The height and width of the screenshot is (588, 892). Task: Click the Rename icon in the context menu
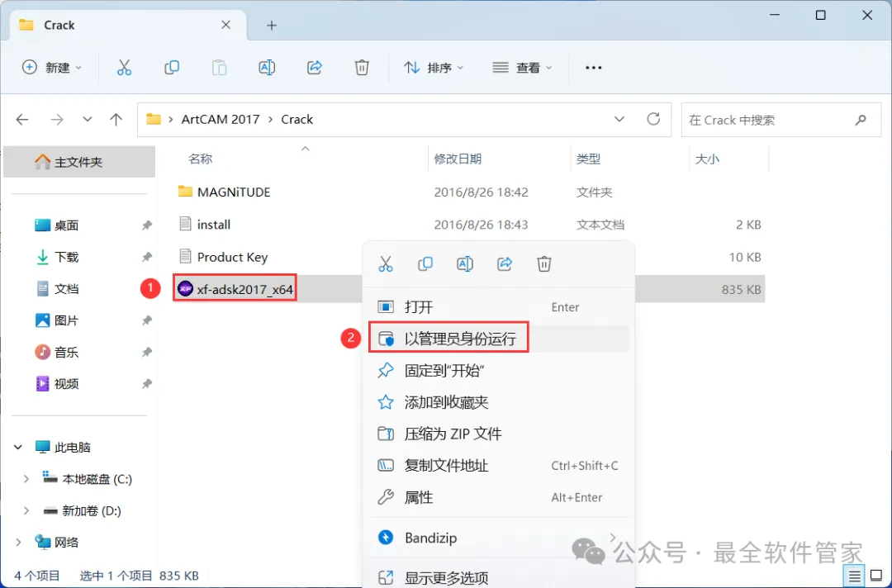point(465,264)
